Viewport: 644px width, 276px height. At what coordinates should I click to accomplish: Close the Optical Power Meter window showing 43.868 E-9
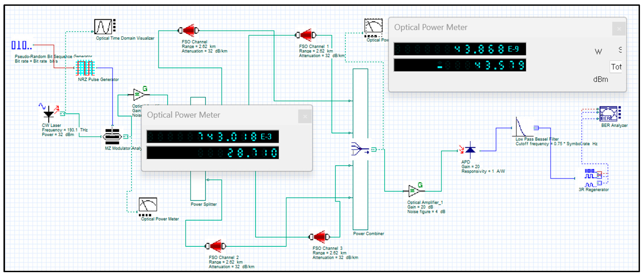click(x=619, y=29)
